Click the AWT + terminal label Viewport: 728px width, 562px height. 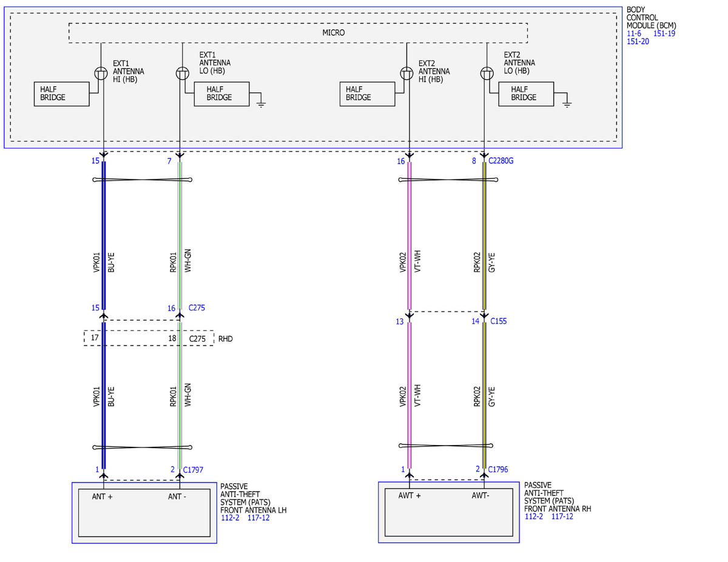pos(409,497)
